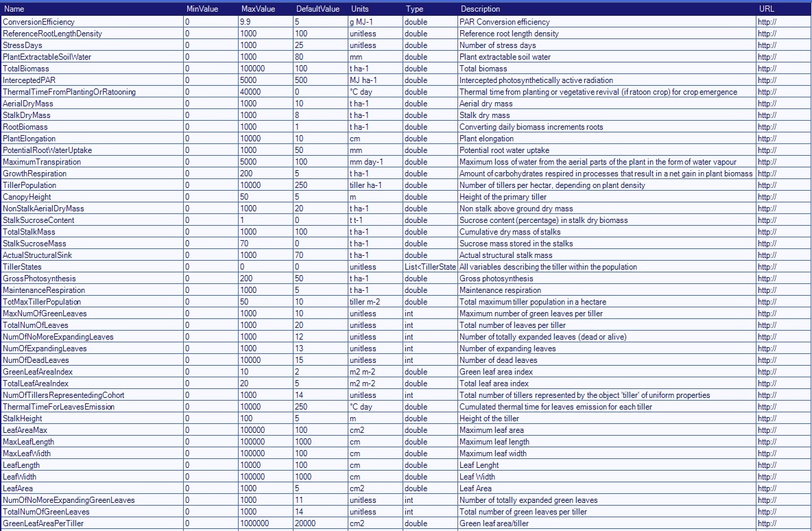
Task: Select the LeafWidth name cell
Action: pyautogui.click(x=92, y=477)
